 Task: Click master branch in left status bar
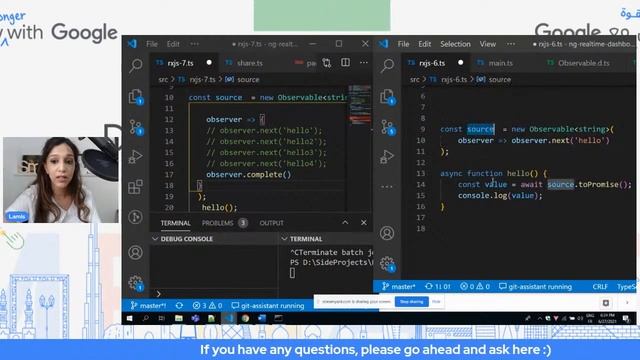(148, 305)
